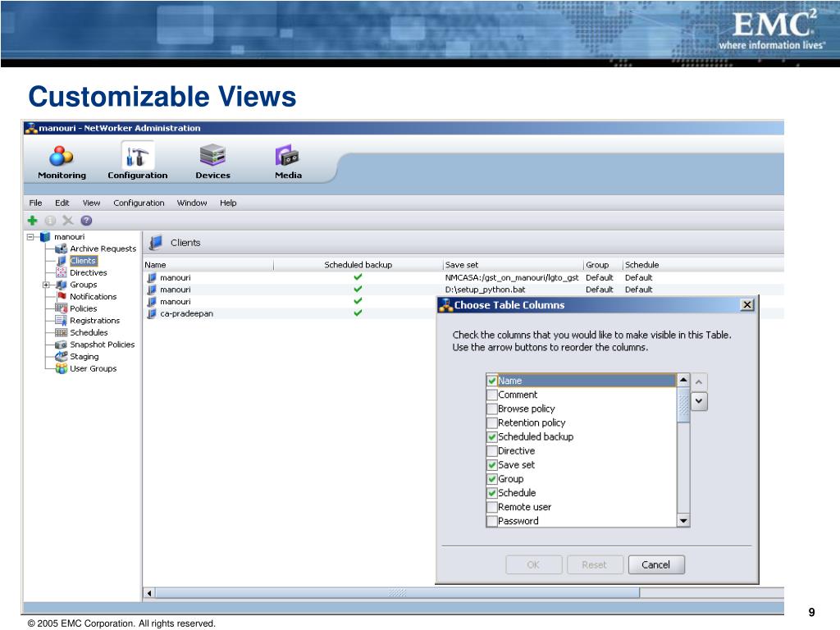Select Groups in the tree
840x630 pixels.
pos(83,285)
